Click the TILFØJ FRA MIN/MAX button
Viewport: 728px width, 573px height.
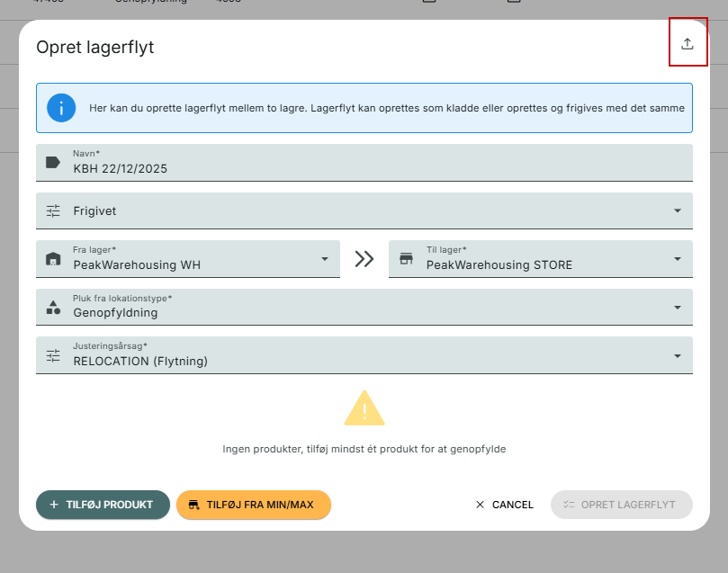tap(254, 505)
